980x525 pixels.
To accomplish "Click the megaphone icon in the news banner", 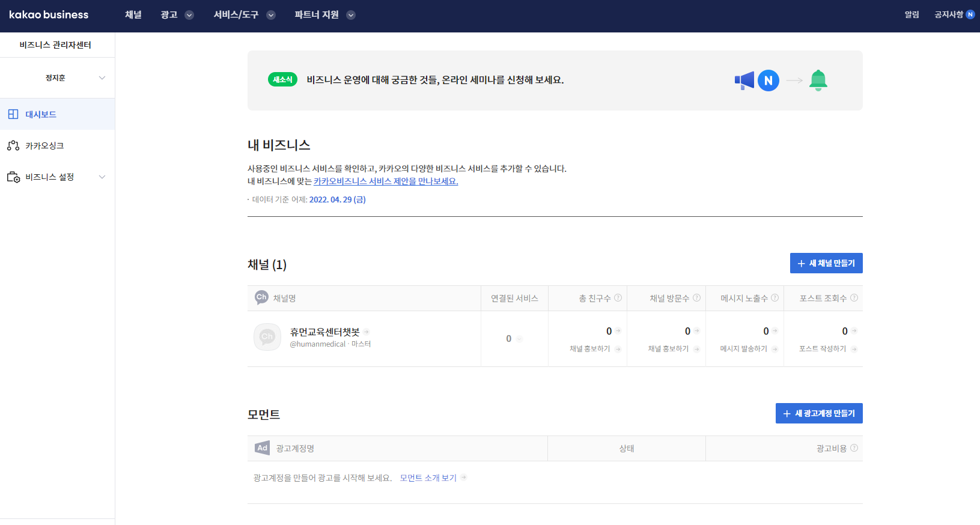I will click(x=744, y=80).
